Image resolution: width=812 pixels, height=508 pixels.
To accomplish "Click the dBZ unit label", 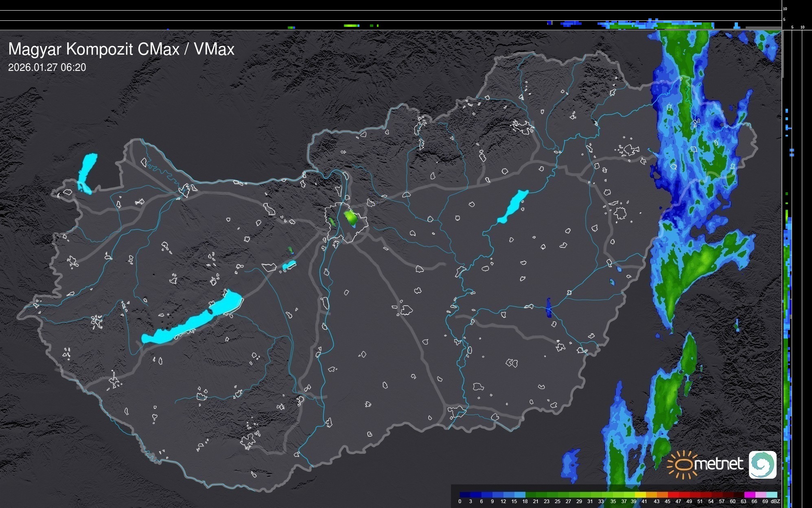I will [x=775, y=501].
